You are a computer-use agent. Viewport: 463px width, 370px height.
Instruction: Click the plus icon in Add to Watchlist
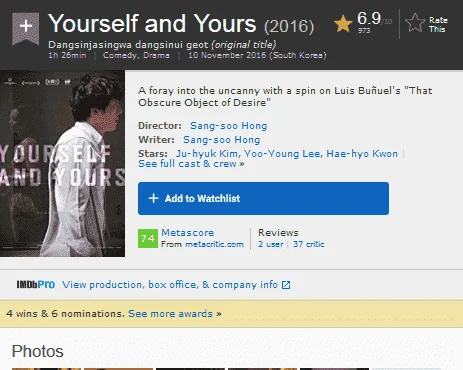(153, 198)
